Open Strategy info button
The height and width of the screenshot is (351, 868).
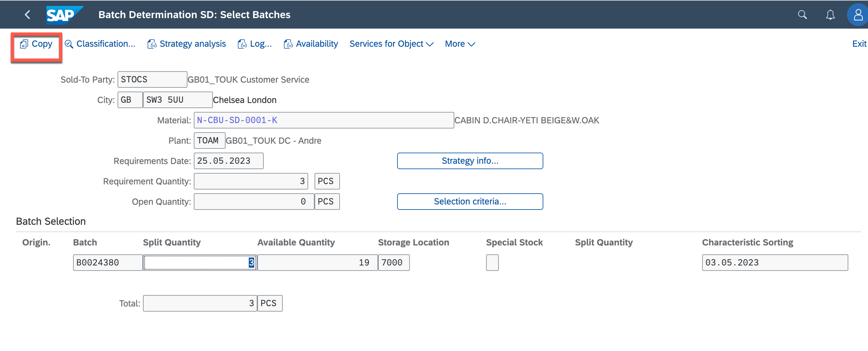pos(470,161)
